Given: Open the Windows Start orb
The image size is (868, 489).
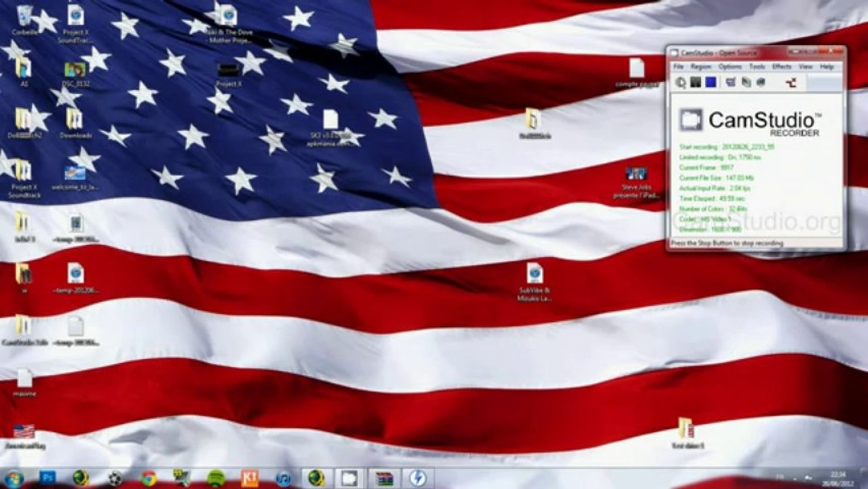Looking at the screenshot, I should pos(14,478).
